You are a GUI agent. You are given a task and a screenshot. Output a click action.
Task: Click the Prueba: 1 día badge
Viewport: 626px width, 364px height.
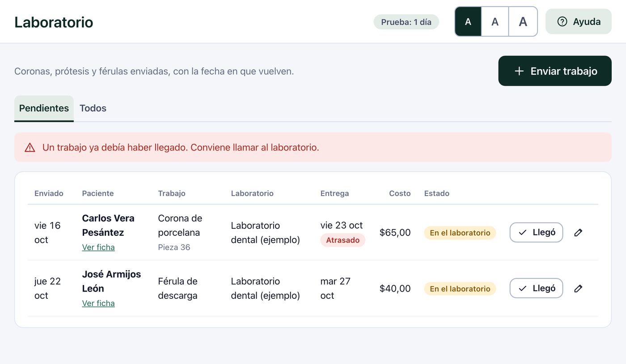[406, 22]
